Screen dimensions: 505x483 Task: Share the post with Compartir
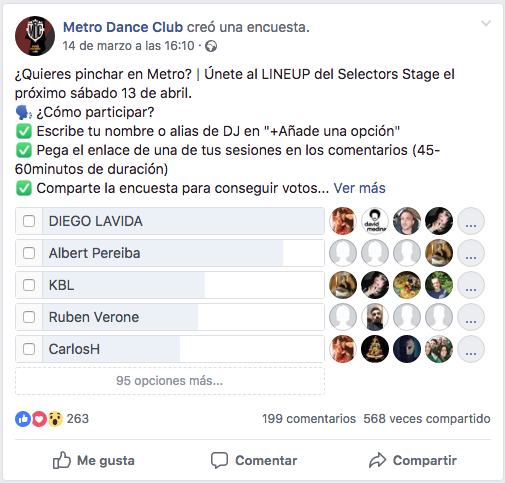pyautogui.click(x=413, y=461)
